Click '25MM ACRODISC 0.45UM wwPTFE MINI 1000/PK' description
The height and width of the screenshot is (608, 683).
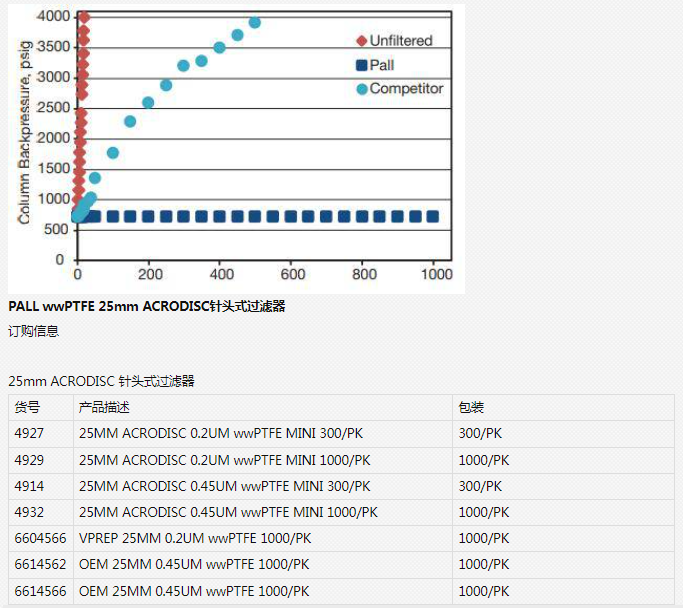[228, 512]
